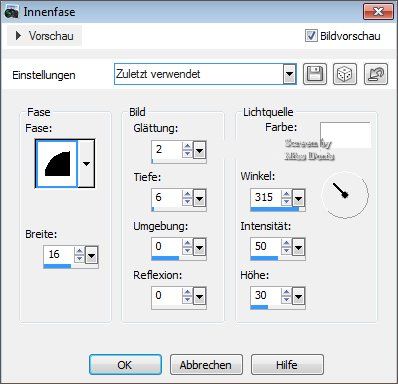Image resolution: width=398 pixels, height=384 pixels.
Task: Click the reset to default icon
Action: [376, 74]
